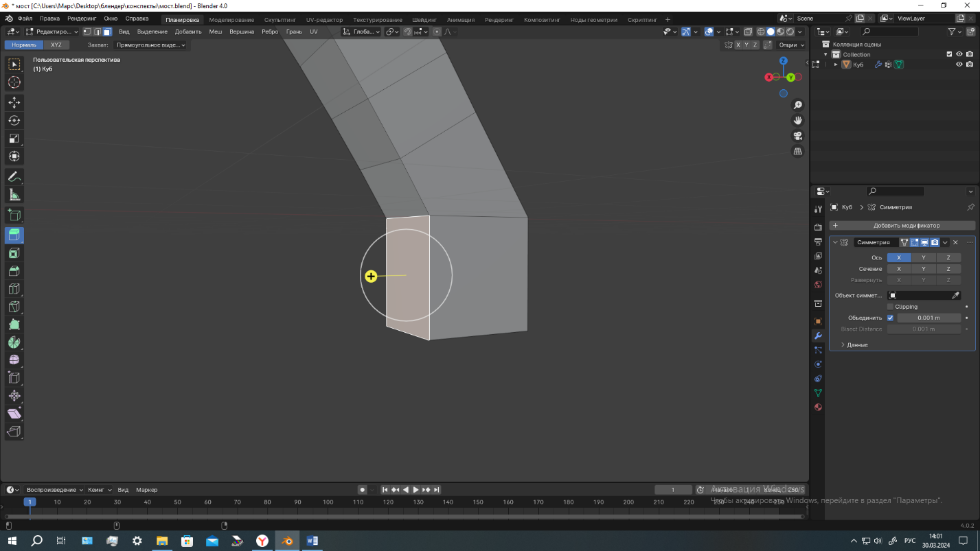
Task: Click the merge distance 0.001 m field
Action: (928, 318)
